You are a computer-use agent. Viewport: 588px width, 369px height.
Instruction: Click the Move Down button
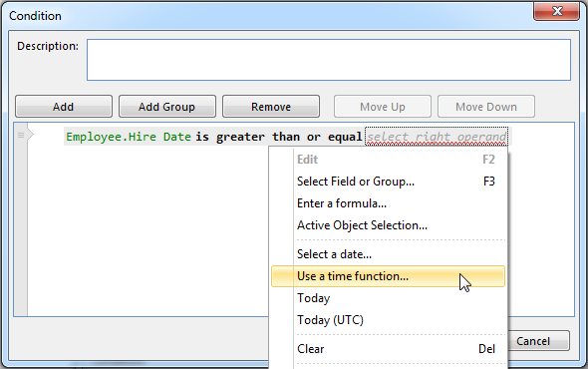point(486,107)
